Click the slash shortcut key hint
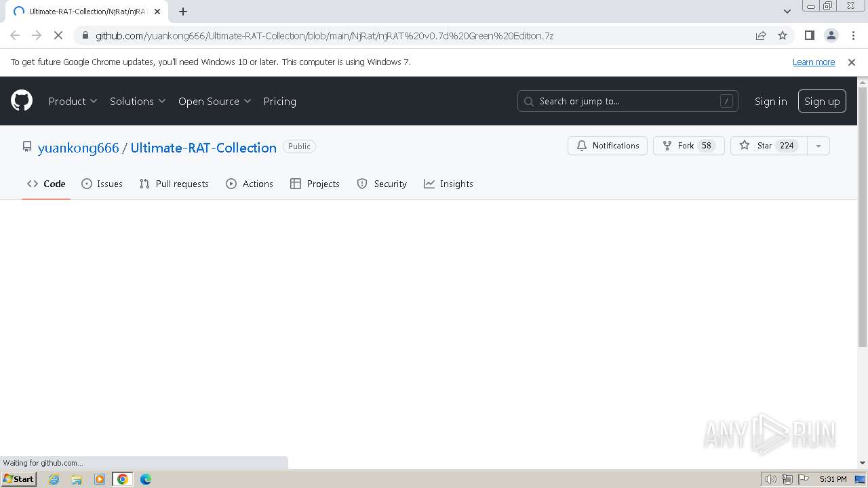This screenshot has height=488, width=868. tap(726, 101)
